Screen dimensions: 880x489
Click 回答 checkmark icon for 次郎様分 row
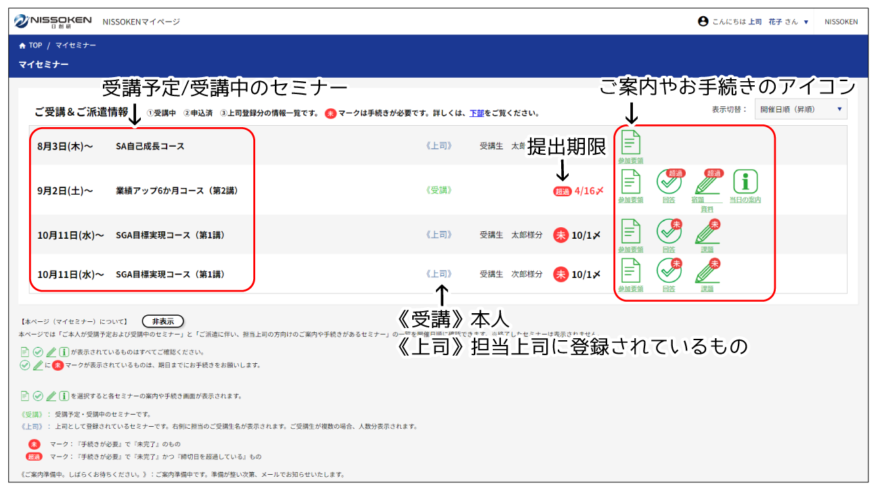(668, 271)
